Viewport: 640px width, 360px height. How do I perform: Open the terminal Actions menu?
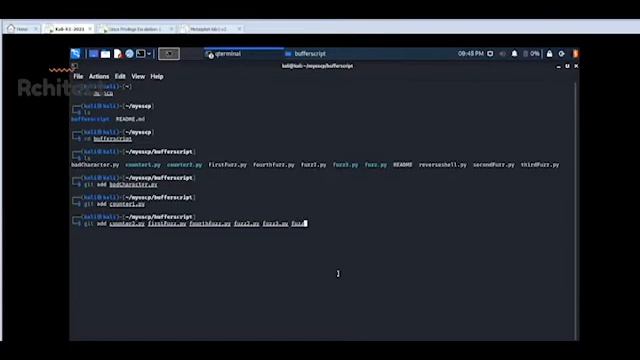[99, 76]
